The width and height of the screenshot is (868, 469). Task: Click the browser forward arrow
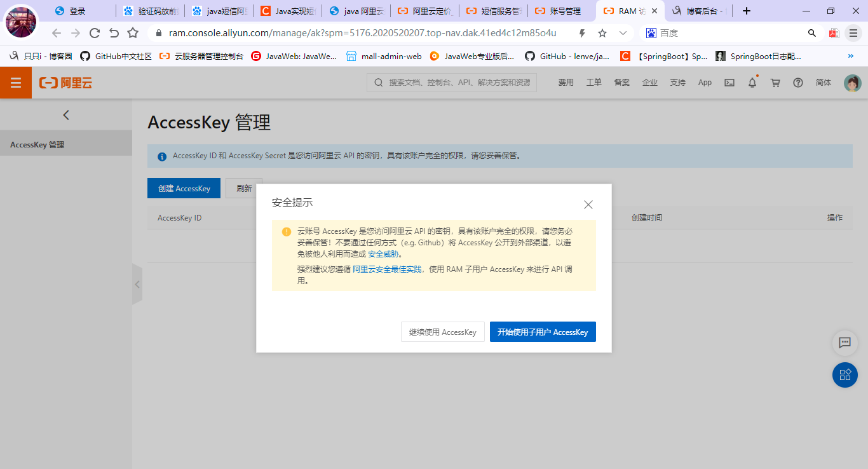click(76, 33)
